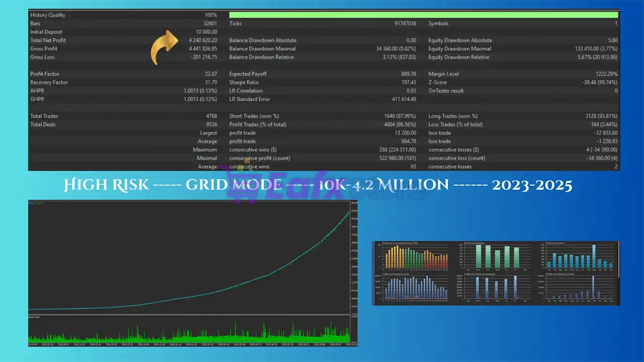Click the balance equity growth curve chart
The image size is (644, 362).
click(x=189, y=256)
